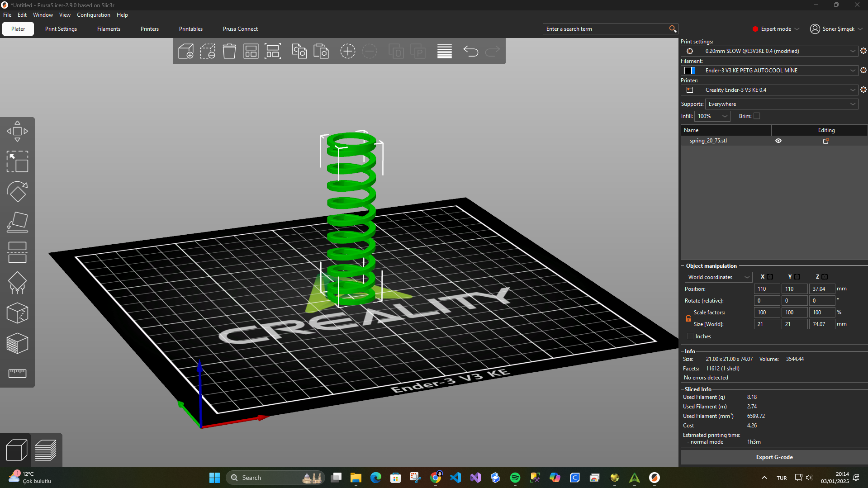This screenshot has height=488, width=868.
Task: Switch to the Printers tab
Action: pos(150,29)
